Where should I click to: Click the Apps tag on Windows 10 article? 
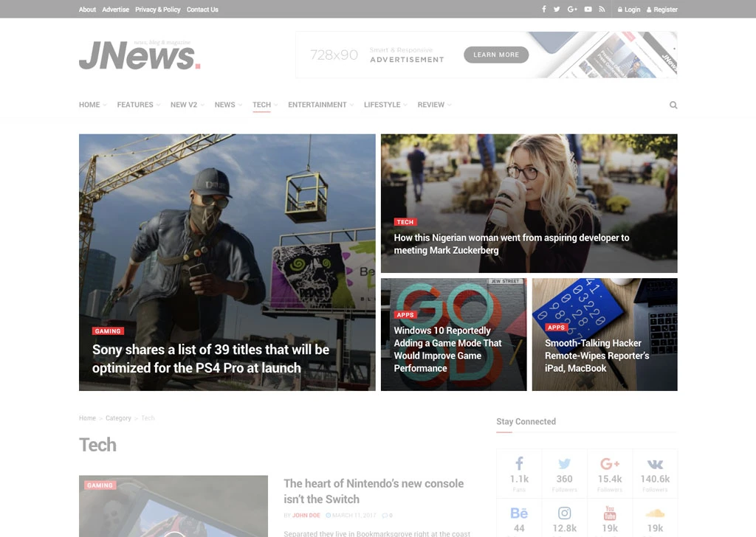point(405,315)
